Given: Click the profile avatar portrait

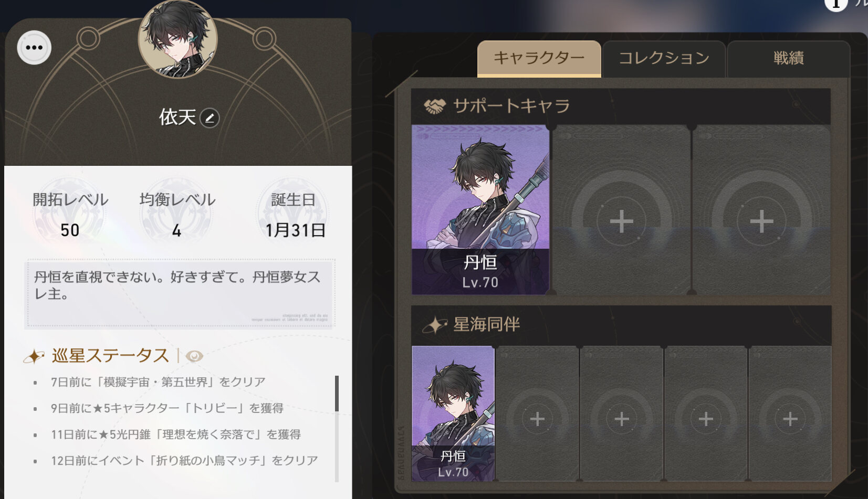Looking at the screenshot, I should (177, 39).
